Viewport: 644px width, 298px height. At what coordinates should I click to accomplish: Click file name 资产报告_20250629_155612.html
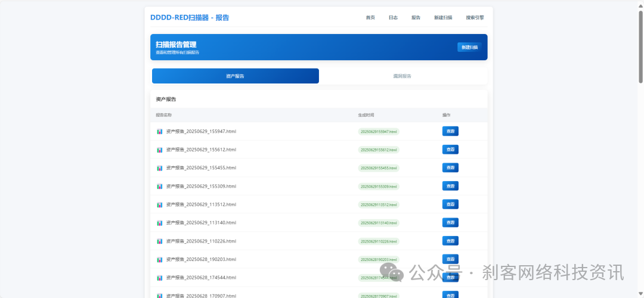(202, 150)
